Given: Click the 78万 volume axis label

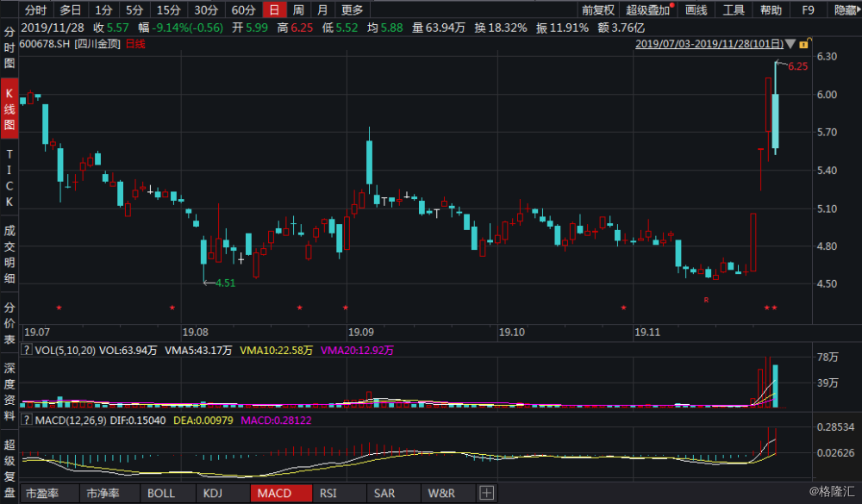Looking at the screenshot, I should pyautogui.click(x=828, y=358).
